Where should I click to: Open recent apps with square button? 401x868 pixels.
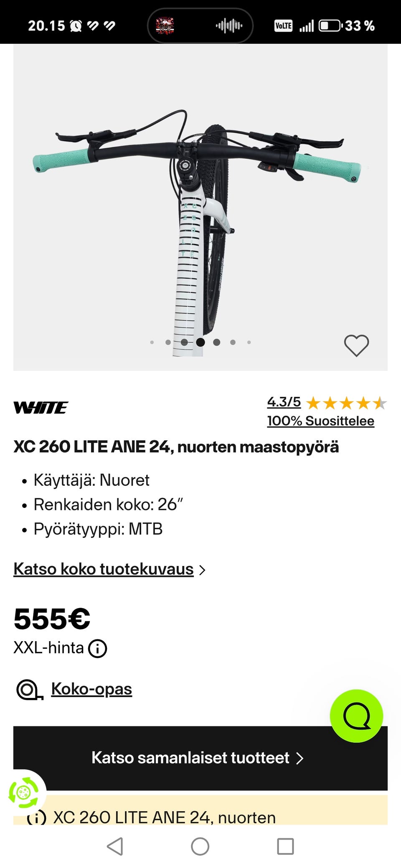point(285,846)
